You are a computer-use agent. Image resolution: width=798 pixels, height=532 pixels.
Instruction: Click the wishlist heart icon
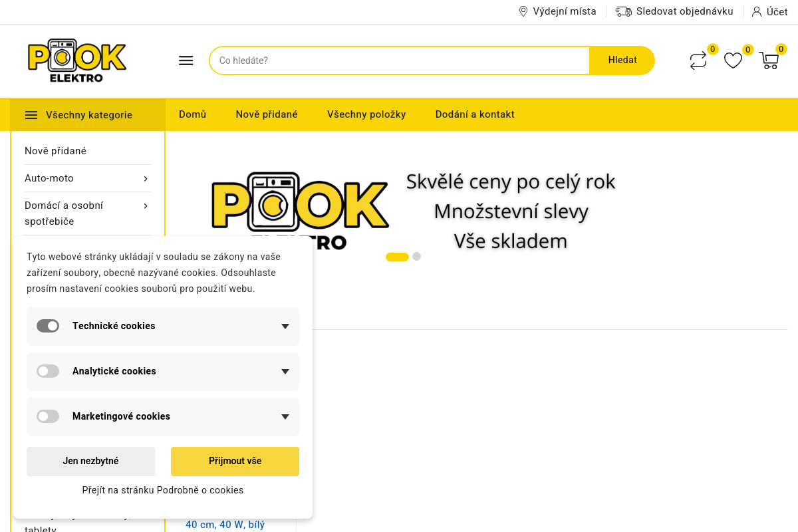point(733,60)
